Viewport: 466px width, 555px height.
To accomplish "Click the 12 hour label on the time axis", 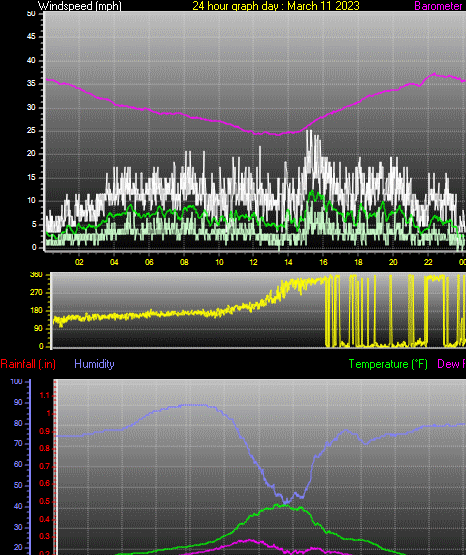I will tap(253, 262).
